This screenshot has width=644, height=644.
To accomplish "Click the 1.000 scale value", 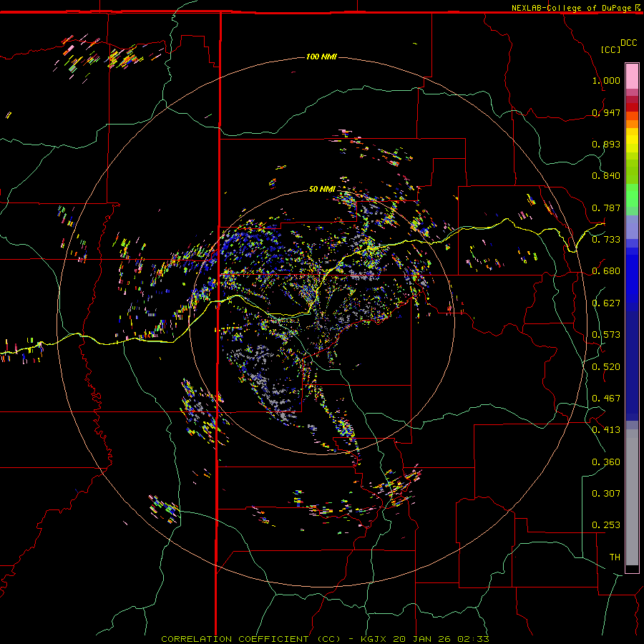I will pos(606,80).
